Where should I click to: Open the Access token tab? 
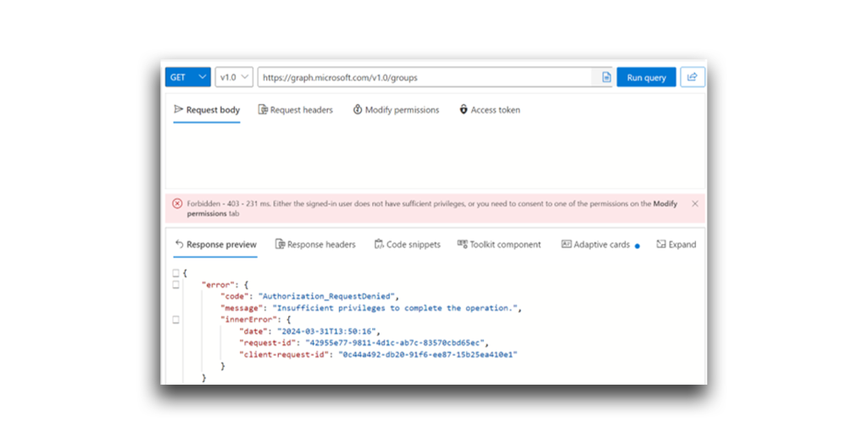tap(489, 109)
